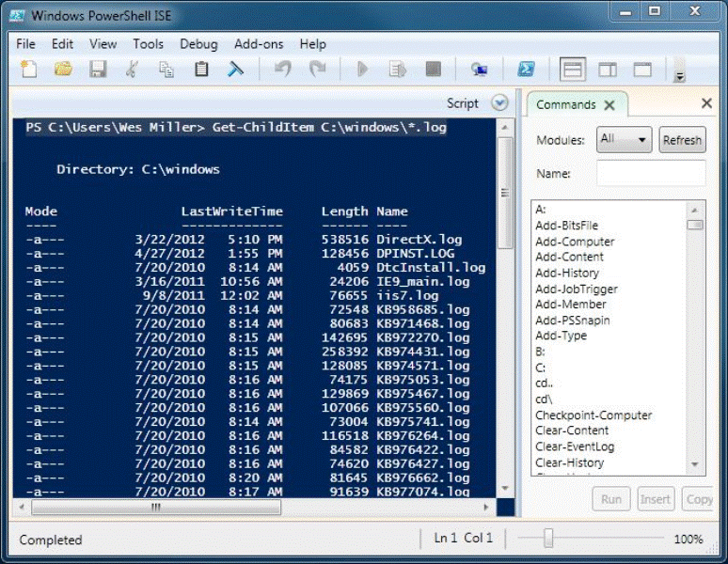Open the Debug menu
728x564 pixels.
(198, 43)
